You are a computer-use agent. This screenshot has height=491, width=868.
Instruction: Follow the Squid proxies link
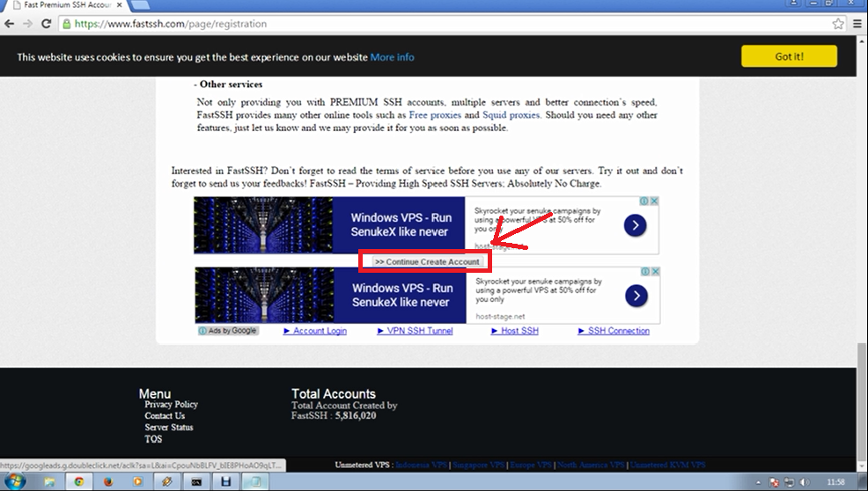click(x=511, y=115)
